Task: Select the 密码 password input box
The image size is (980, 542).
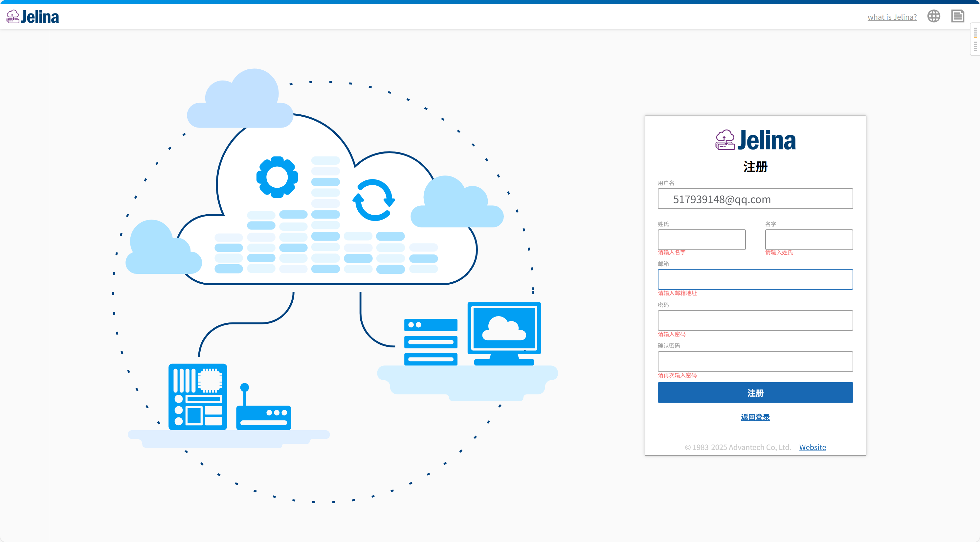Action: coord(755,320)
